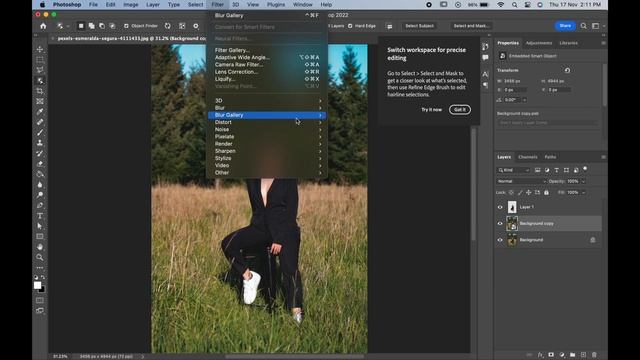Open the layer Fill dropdown arrow
The image size is (640, 360).
[x=583, y=192]
